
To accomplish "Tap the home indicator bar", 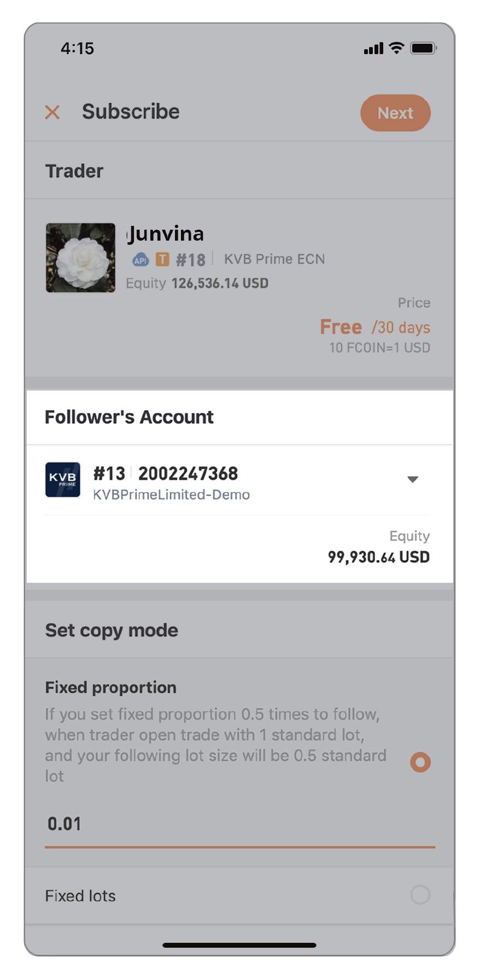I will [239, 945].
